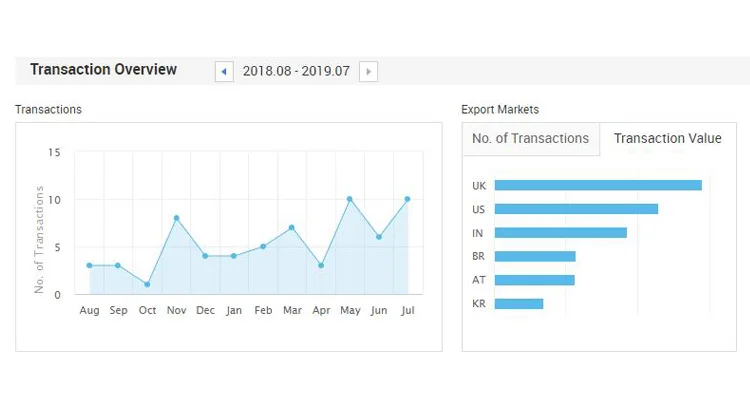Screen dimensions: 750x400
Task: Click the Dec data point on chart
Action: point(205,256)
